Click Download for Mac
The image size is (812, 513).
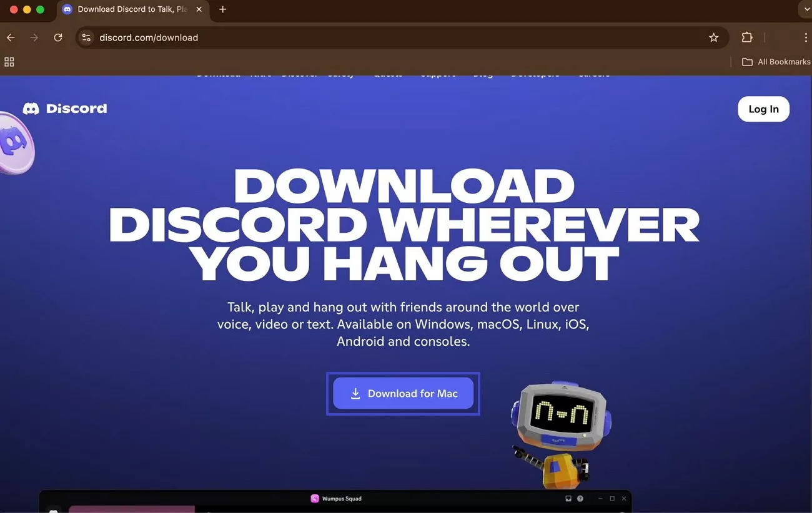click(x=403, y=393)
